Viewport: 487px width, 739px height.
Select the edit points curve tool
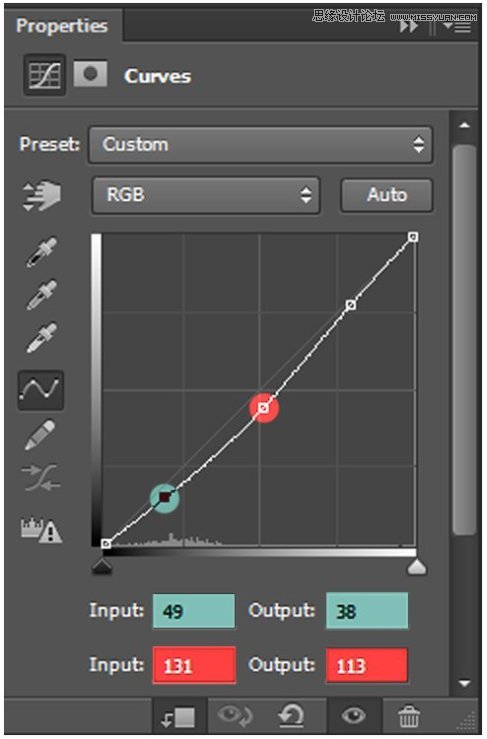41,390
